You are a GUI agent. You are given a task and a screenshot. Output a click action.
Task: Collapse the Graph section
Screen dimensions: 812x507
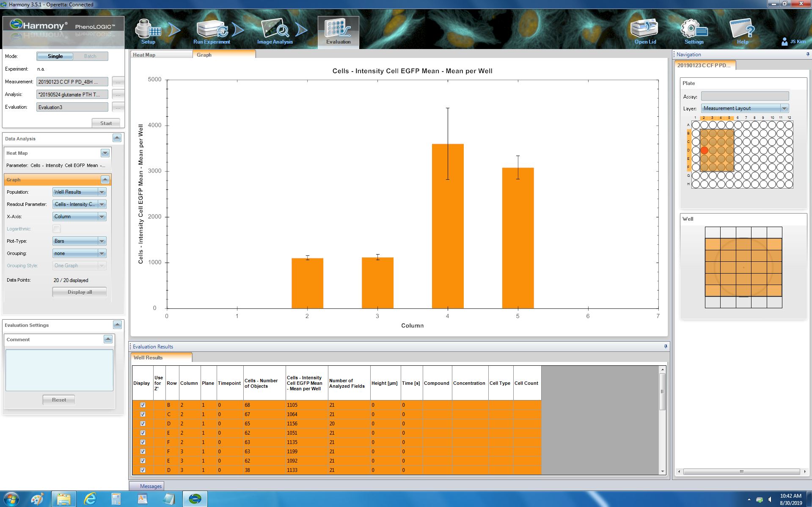(x=105, y=180)
